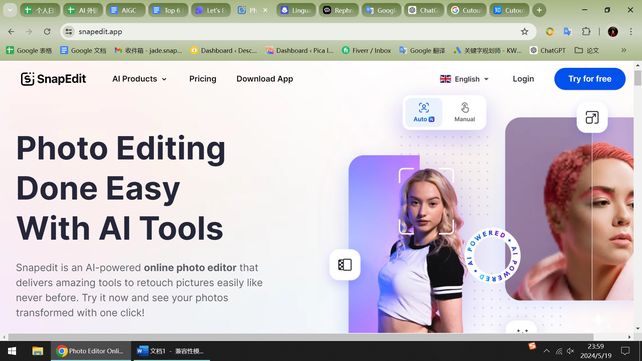The height and width of the screenshot is (361, 642).
Task: Switch to the Lingu tab
Action: click(x=296, y=10)
